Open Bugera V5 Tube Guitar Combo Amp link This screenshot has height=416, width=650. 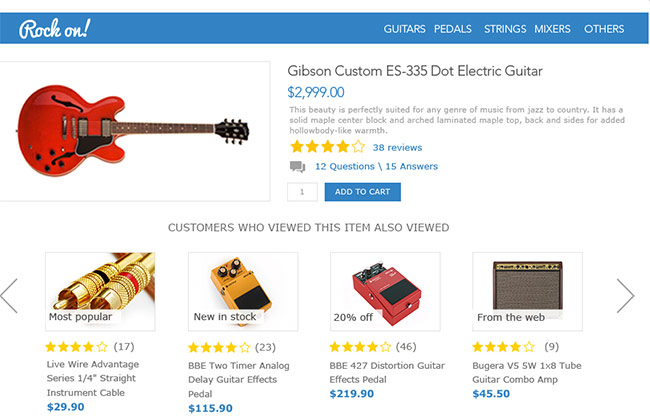tap(528, 371)
